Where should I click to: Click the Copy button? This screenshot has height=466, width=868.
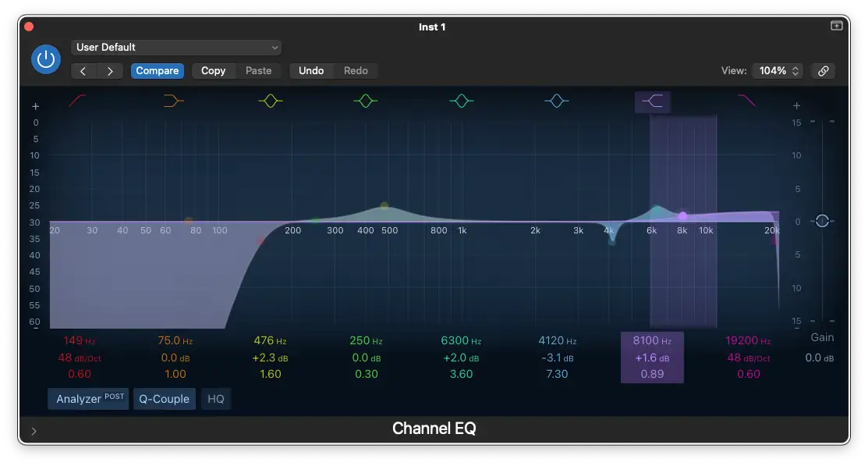213,71
